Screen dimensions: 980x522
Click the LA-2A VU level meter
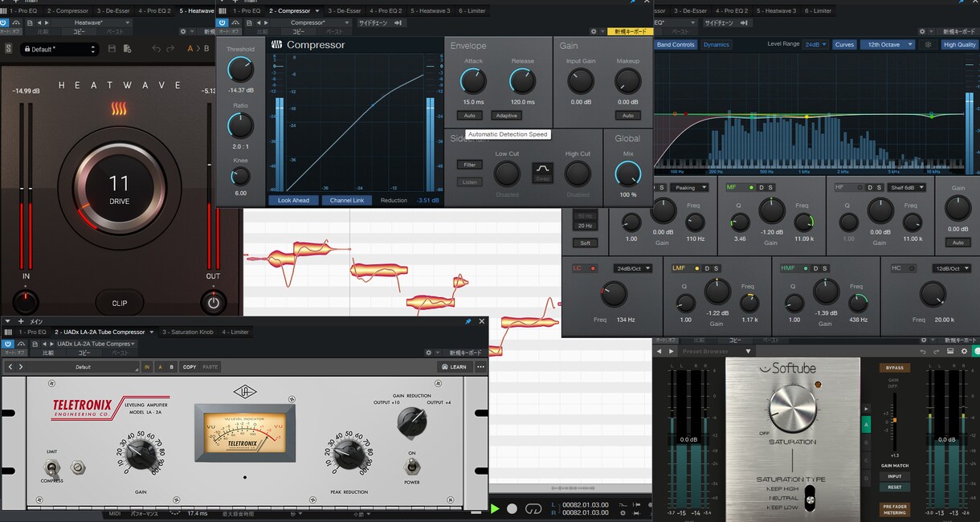pos(244,433)
